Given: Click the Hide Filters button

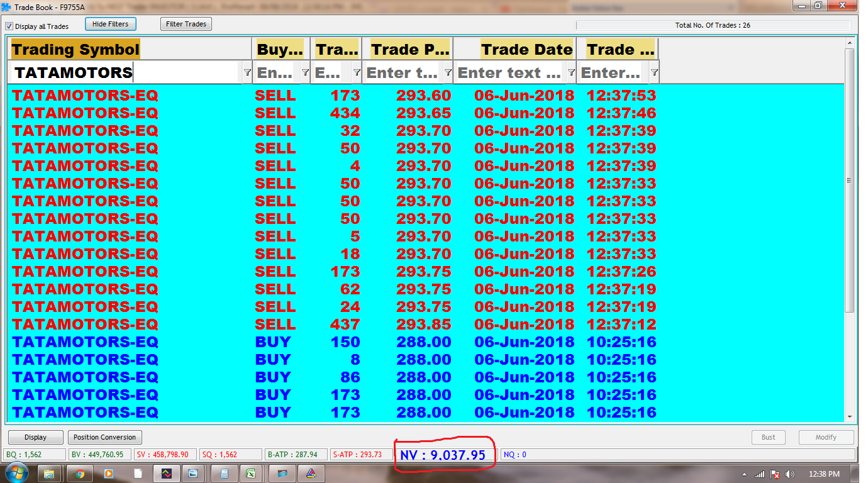Looking at the screenshot, I should click(110, 24).
